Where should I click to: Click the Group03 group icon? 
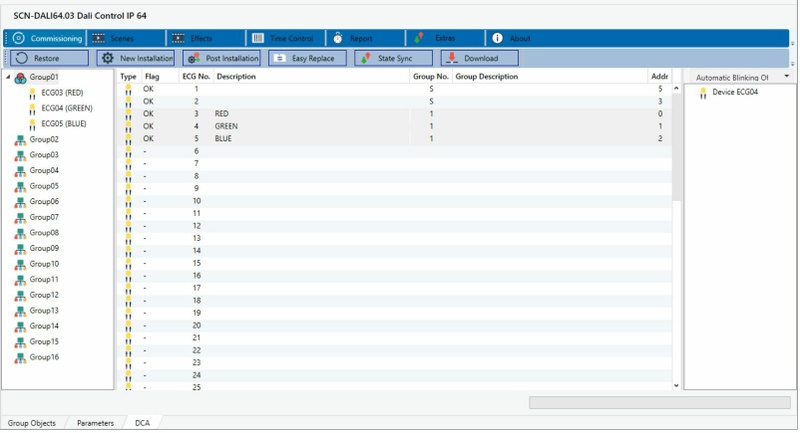pyautogui.click(x=20, y=156)
